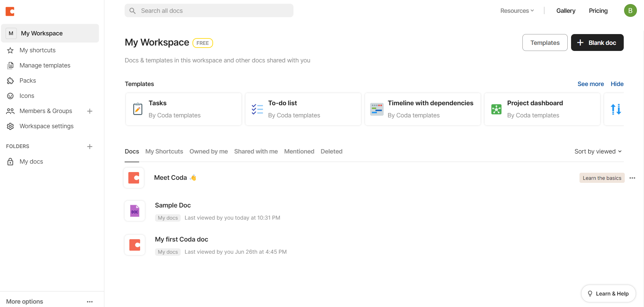
Task: Focus the Search all docs field
Action: pos(209,11)
